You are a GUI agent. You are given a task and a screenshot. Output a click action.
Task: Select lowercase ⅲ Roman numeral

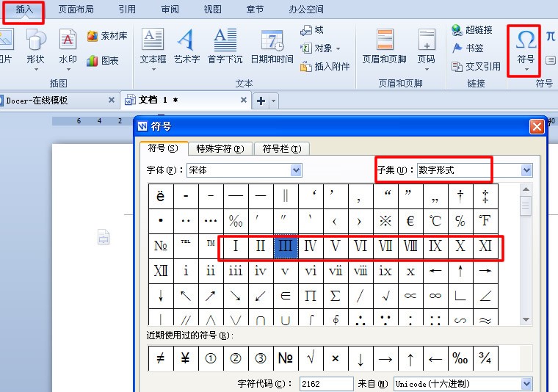click(x=236, y=271)
